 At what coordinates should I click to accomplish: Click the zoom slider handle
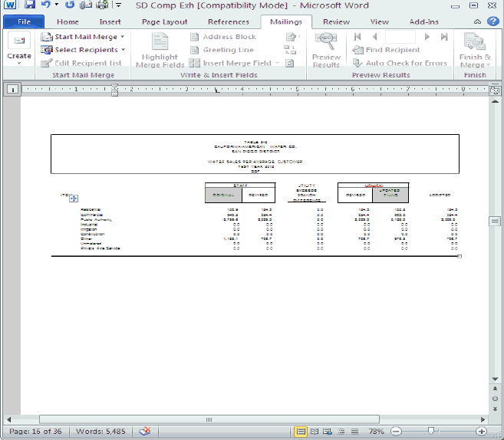[433, 432]
